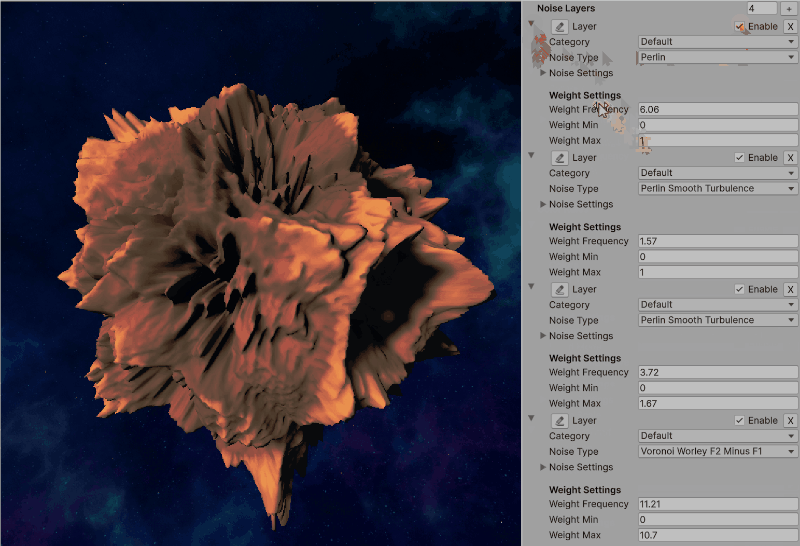Open the Category dropdown of the third layer
Image resolution: width=800 pixels, height=546 pixels.
coord(717,305)
